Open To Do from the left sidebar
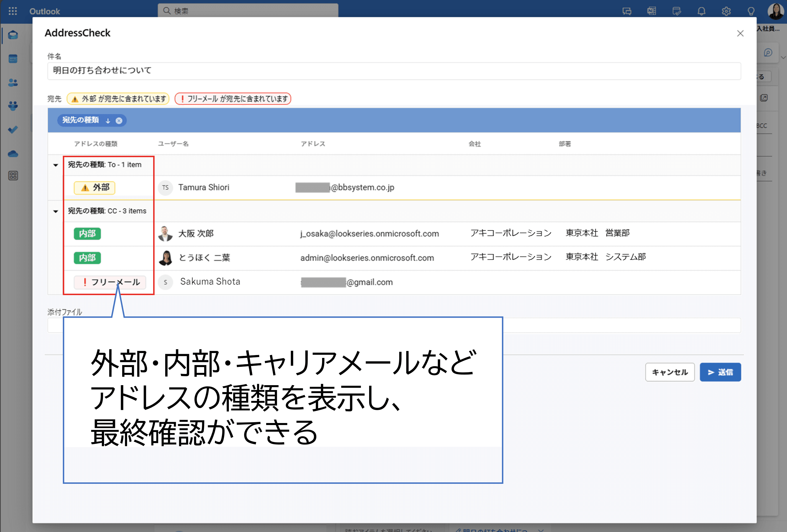 (x=13, y=129)
